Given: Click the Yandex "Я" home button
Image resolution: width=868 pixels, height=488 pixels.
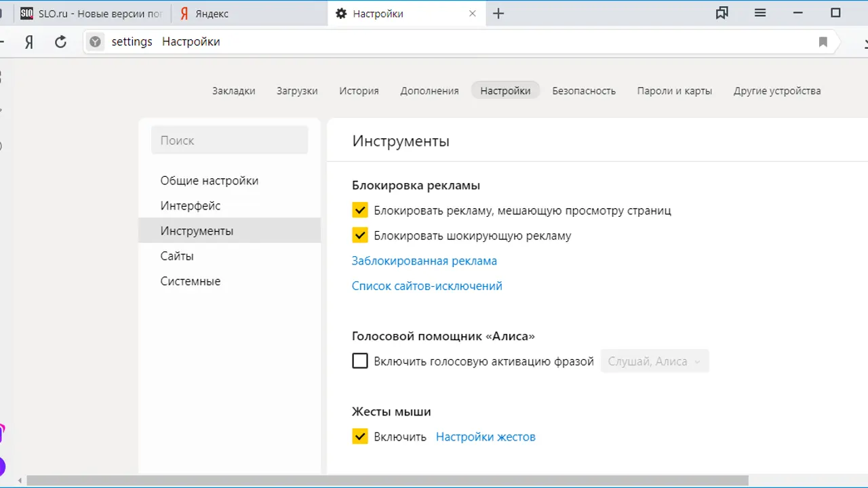Looking at the screenshot, I should 29,42.
